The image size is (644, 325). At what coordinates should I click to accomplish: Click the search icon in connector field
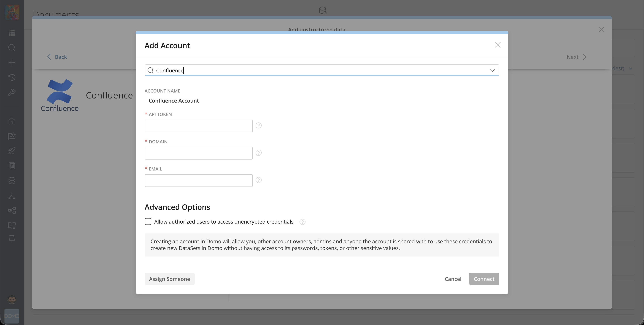point(151,70)
